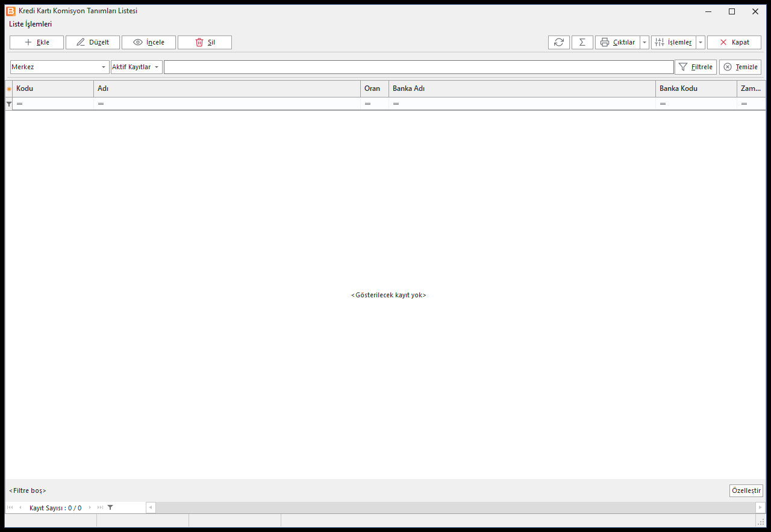
Task: Click the funnel icon beside the record count
Action: pyautogui.click(x=110, y=507)
